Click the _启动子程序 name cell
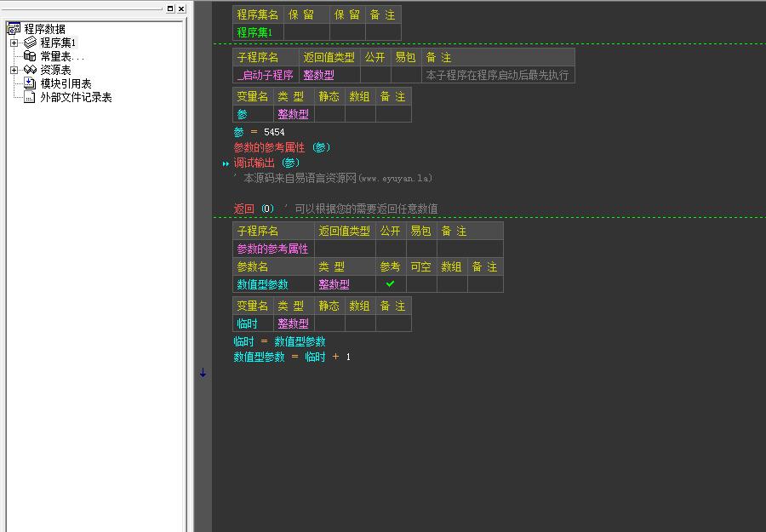 [x=266, y=75]
